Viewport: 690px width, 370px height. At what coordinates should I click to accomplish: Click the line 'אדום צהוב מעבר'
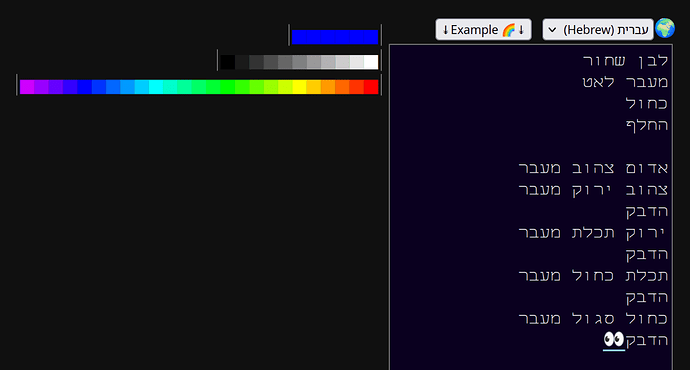coord(593,168)
